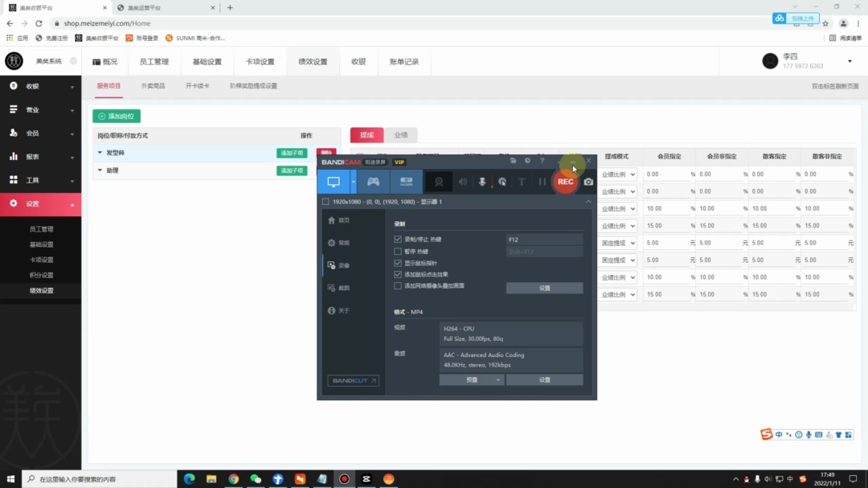This screenshot has height=488, width=868.
Task: Click the text overlay T icon
Action: click(522, 182)
